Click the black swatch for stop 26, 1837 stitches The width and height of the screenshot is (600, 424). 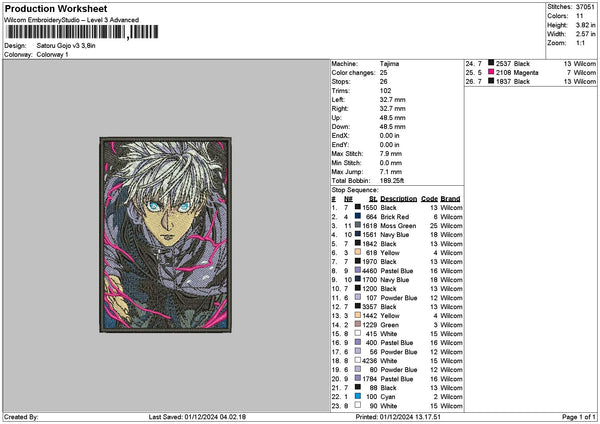pos(491,81)
